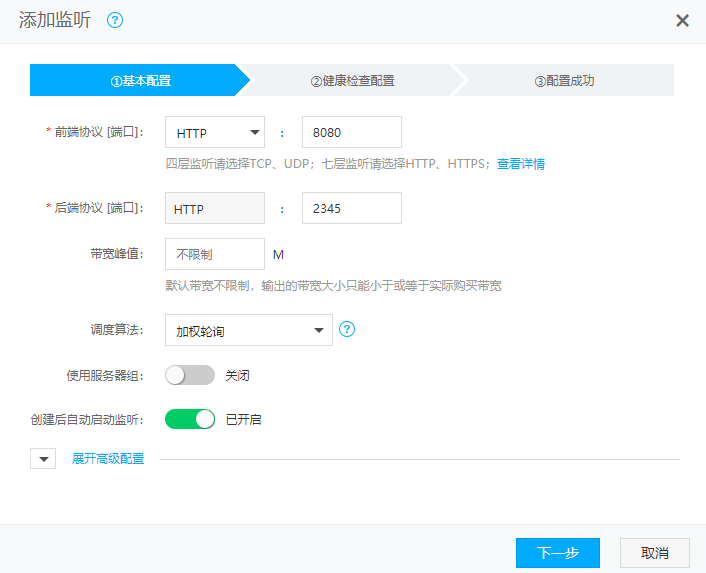Disable the 创建后自动启动监听 switch
The height and width of the screenshot is (573, 706).
[190, 419]
